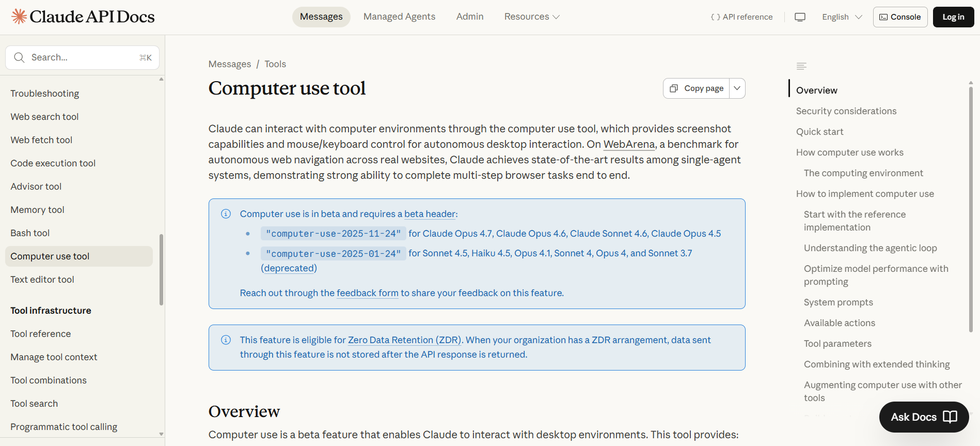The height and width of the screenshot is (446, 980).
Task: Click the Messages breadcrumb link
Action: point(230,64)
